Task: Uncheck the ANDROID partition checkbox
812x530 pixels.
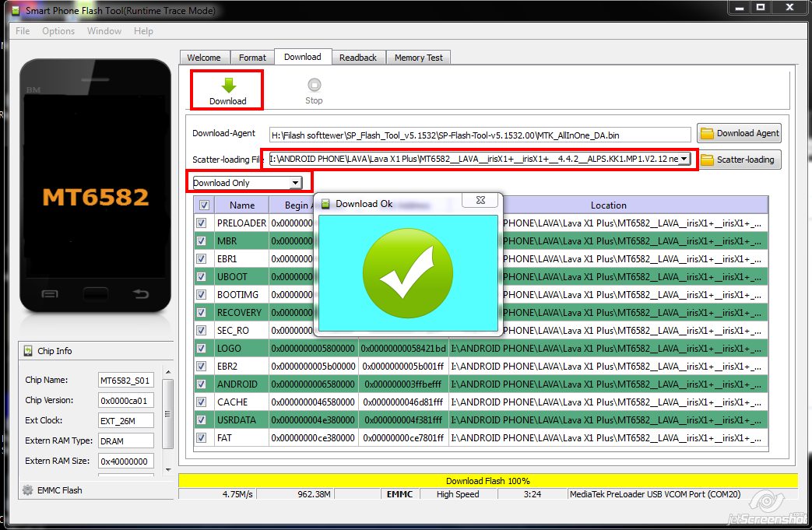Action: click(x=202, y=384)
